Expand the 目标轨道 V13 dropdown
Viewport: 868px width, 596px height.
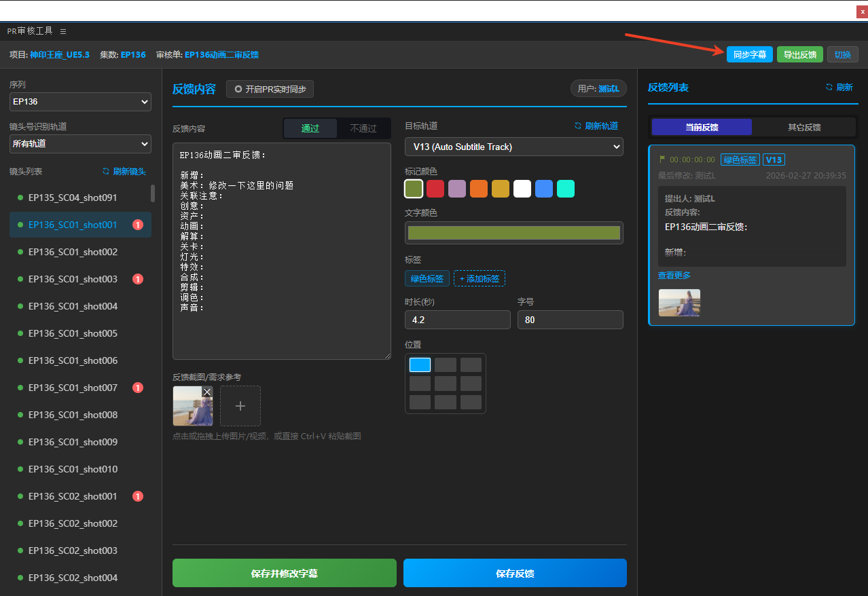point(513,147)
